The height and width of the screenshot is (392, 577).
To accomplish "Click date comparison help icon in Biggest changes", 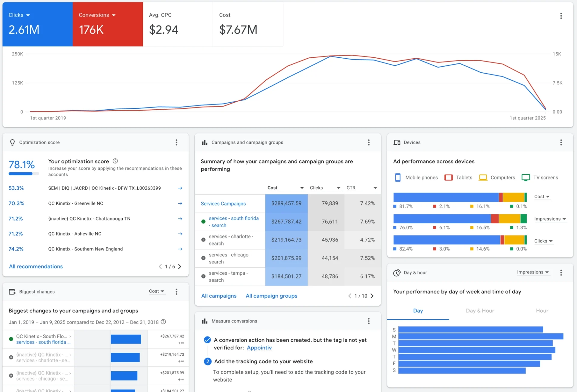I will [x=163, y=322].
